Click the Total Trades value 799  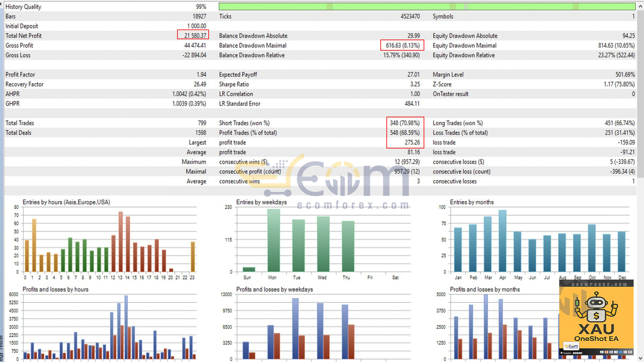[x=202, y=123]
